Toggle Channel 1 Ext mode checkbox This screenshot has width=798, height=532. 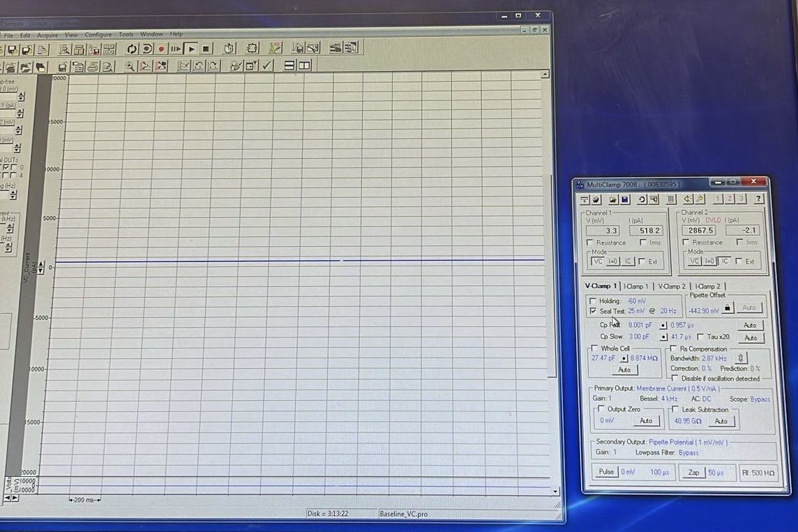pyautogui.click(x=642, y=261)
